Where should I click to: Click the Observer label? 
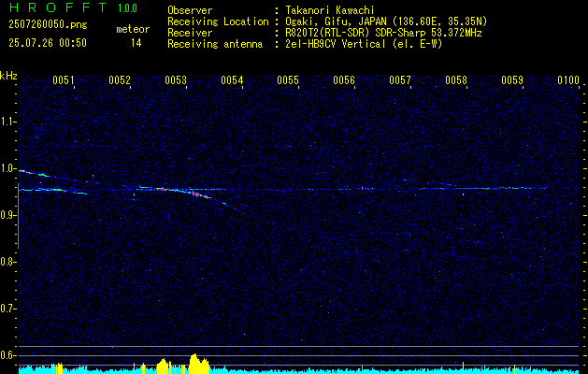pos(190,10)
